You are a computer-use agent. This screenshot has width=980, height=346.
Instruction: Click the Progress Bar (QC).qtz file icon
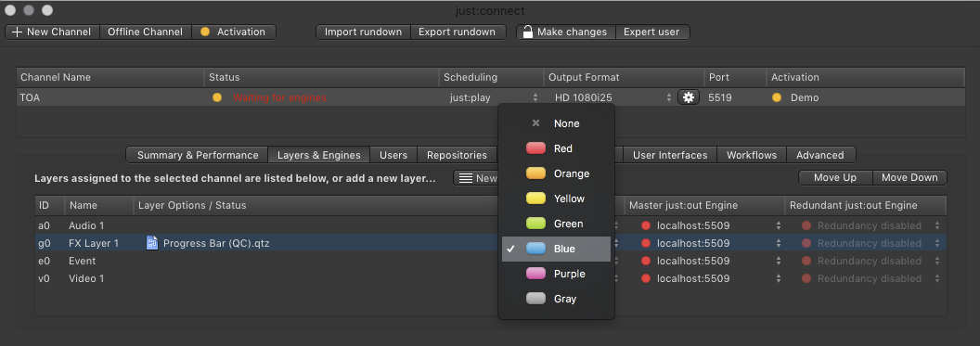pos(152,243)
